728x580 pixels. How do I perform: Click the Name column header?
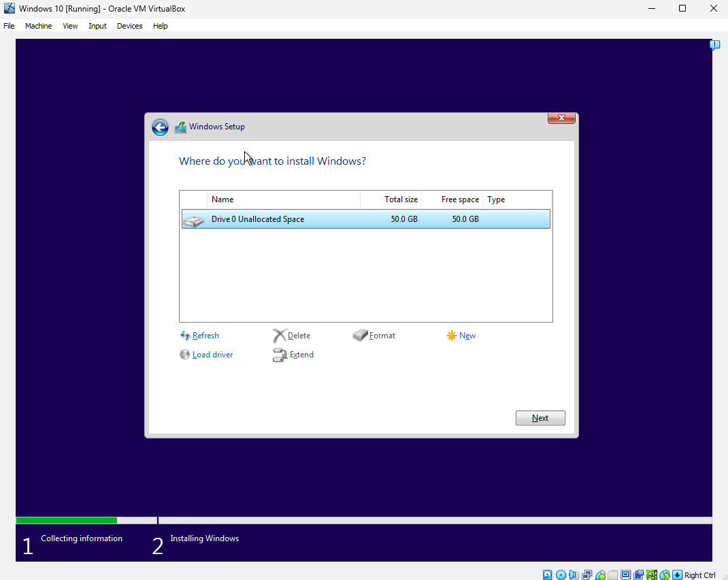pos(284,199)
